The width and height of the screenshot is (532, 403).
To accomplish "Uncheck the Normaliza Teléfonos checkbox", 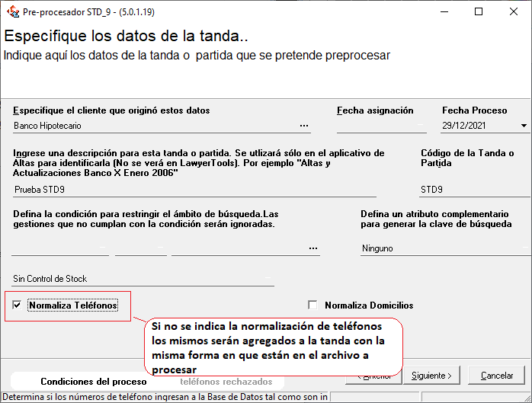I will point(18,305).
